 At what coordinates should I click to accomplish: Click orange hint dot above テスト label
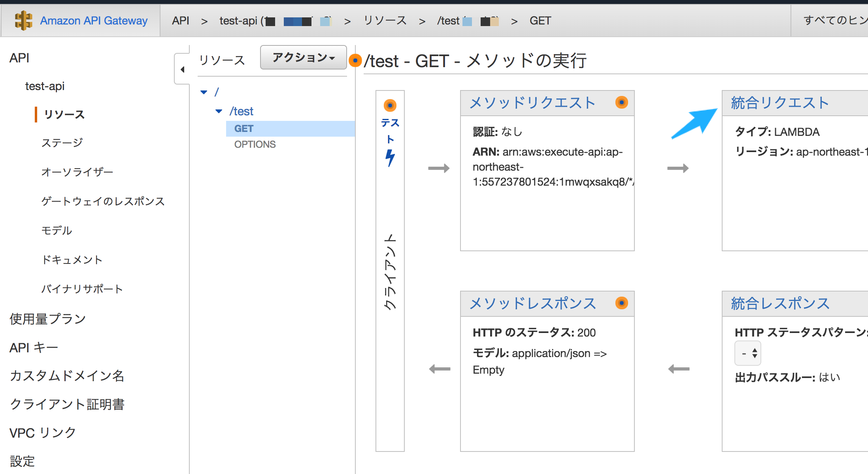(390, 105)
